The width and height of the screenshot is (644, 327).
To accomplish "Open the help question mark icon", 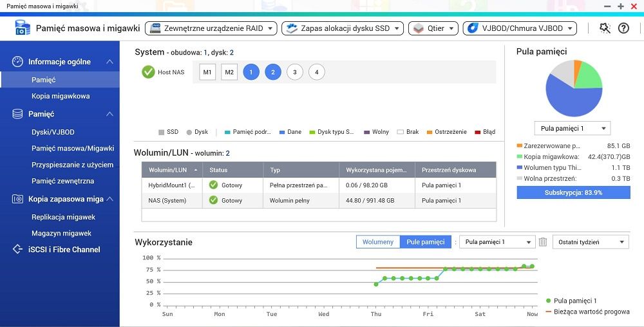I will [623, 28].
